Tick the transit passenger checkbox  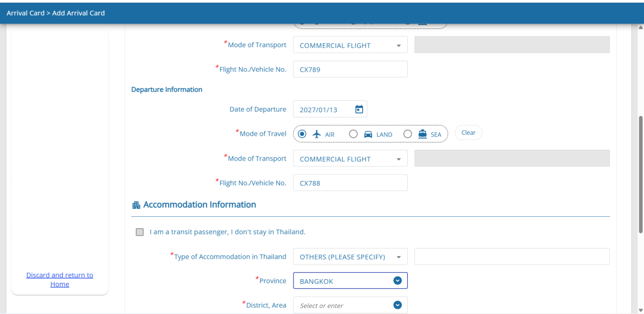click(140, 232)
